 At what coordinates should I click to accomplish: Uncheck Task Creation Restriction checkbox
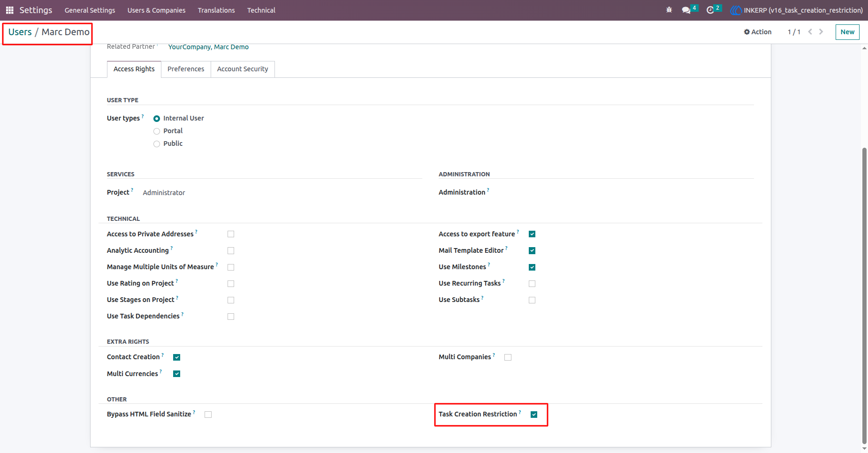(534, 415)
